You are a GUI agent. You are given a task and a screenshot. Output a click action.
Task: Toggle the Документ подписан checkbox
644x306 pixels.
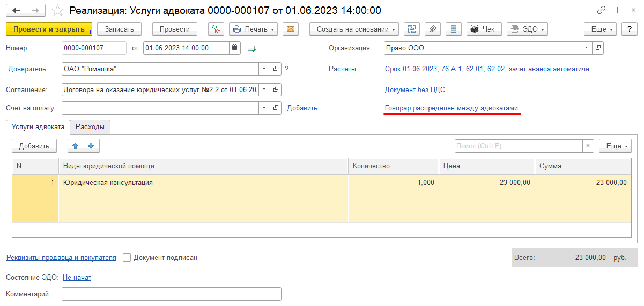click(x=127, y=258)
